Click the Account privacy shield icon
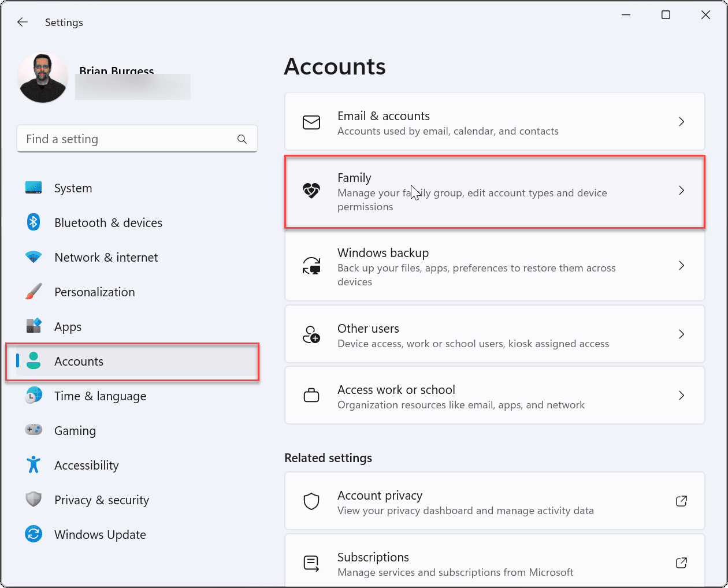Screen dimensions: 728x588 click(311, 501)
